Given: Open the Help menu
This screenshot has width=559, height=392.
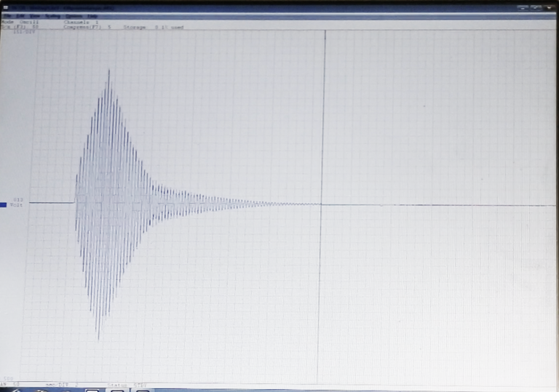Looking at the screenshot, I should pyautogui.click(x=92, y=16).
